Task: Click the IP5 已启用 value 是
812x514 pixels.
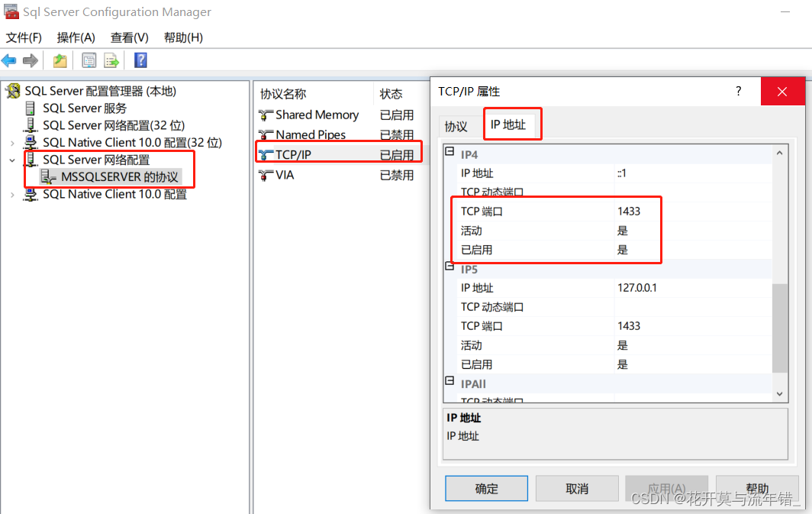Action: point(623,364)
